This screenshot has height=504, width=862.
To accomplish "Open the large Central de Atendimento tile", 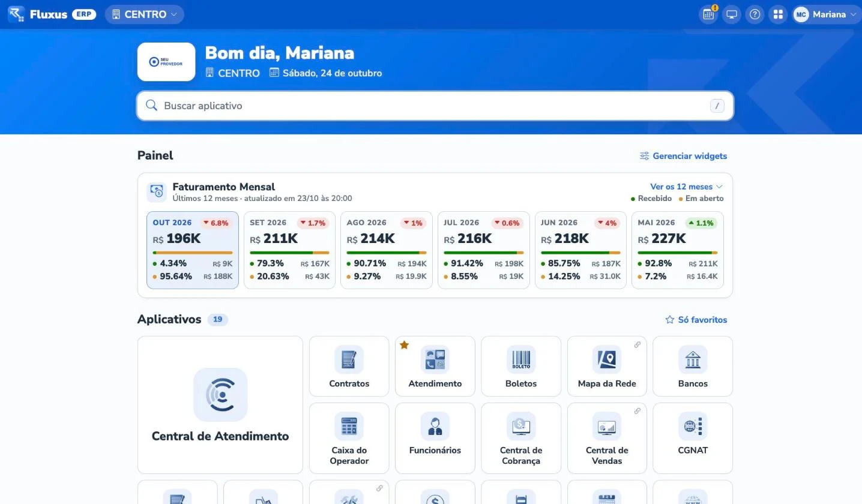I will coord(220,405).
